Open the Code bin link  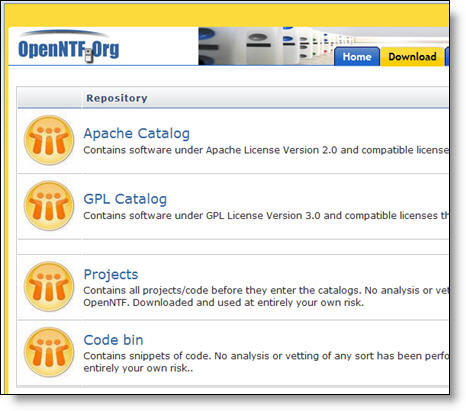113,340
